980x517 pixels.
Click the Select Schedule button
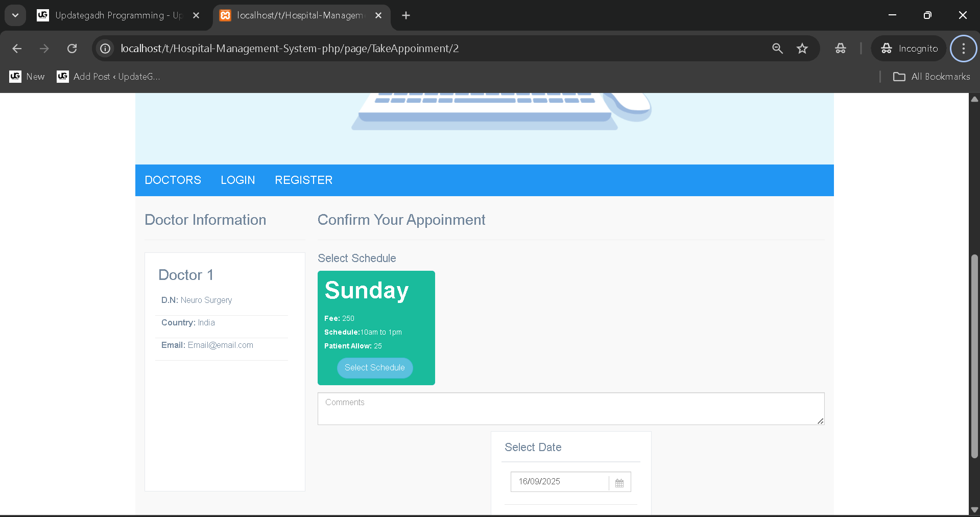374,368
